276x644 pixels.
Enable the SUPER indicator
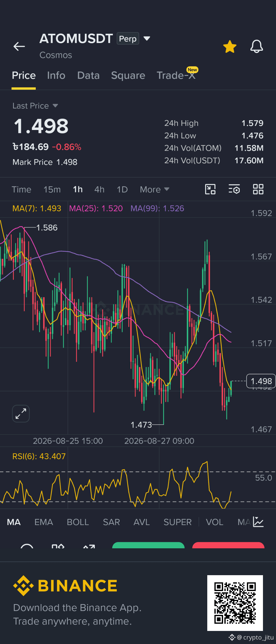(x=178, y=522)
